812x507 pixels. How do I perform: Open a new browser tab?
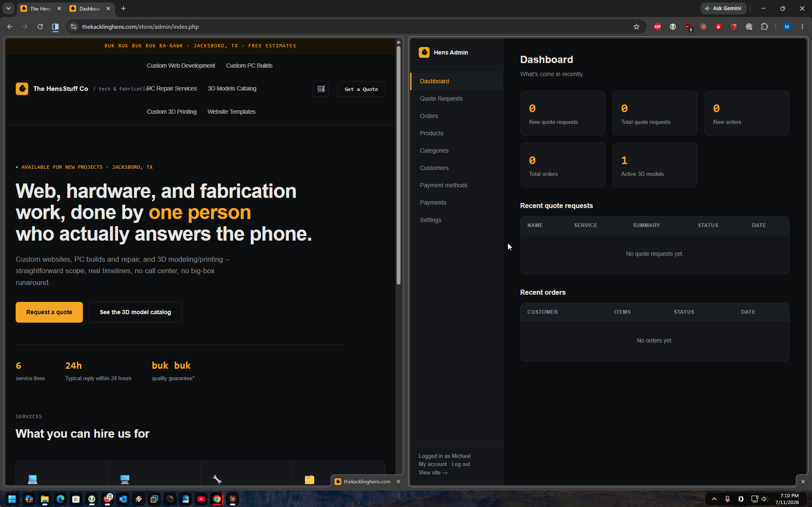coord(123,8)
